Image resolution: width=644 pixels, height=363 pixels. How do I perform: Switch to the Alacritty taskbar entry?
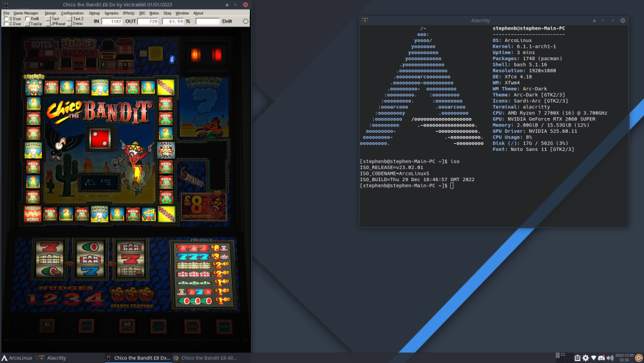tap(53, 358)
